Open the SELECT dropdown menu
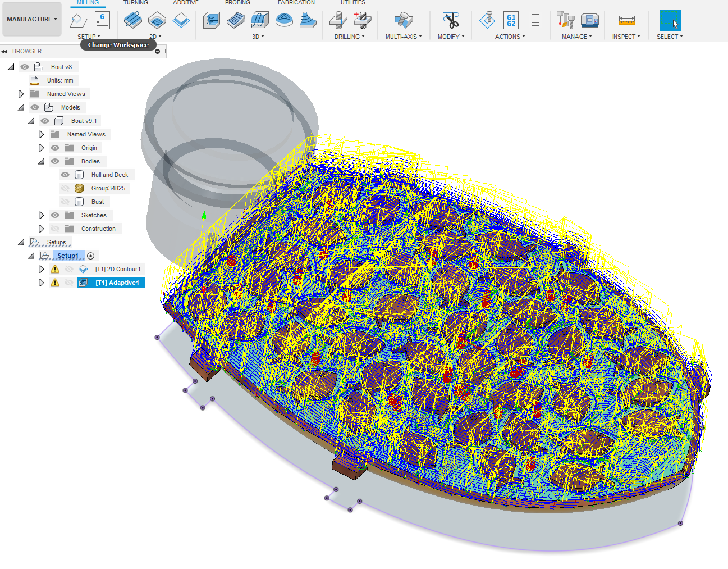728x569 pixels. [670, 37]
